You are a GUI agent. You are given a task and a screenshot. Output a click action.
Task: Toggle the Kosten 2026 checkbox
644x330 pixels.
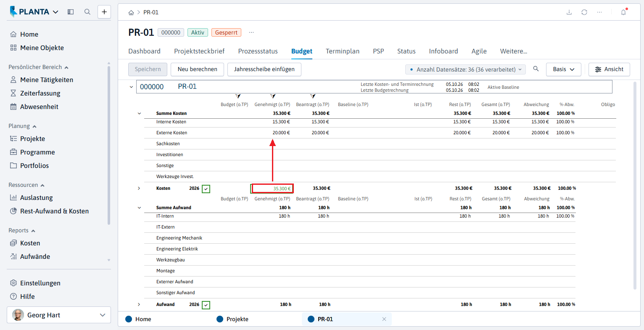tap(206, 189)
